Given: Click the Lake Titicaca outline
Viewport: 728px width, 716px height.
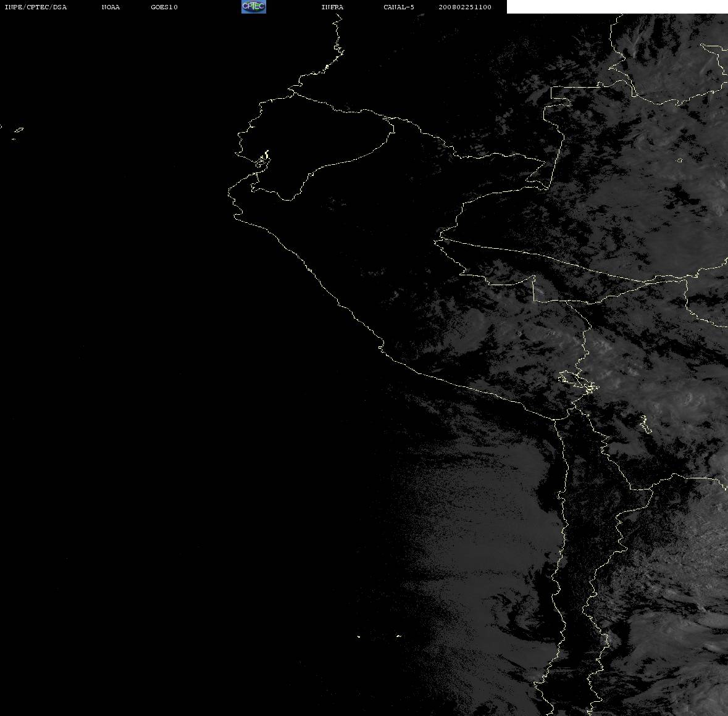Looking at the screenshot, I should [578, 381].
